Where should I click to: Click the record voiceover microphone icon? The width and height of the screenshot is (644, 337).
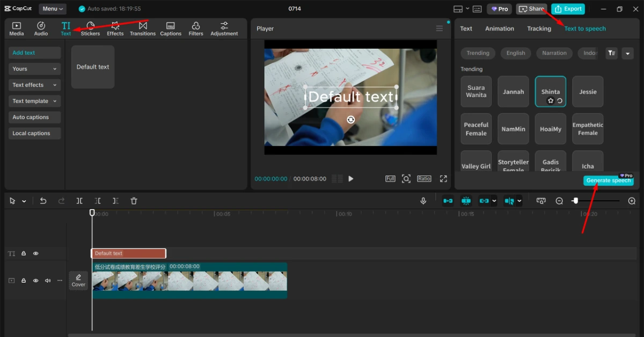[423, 201]
